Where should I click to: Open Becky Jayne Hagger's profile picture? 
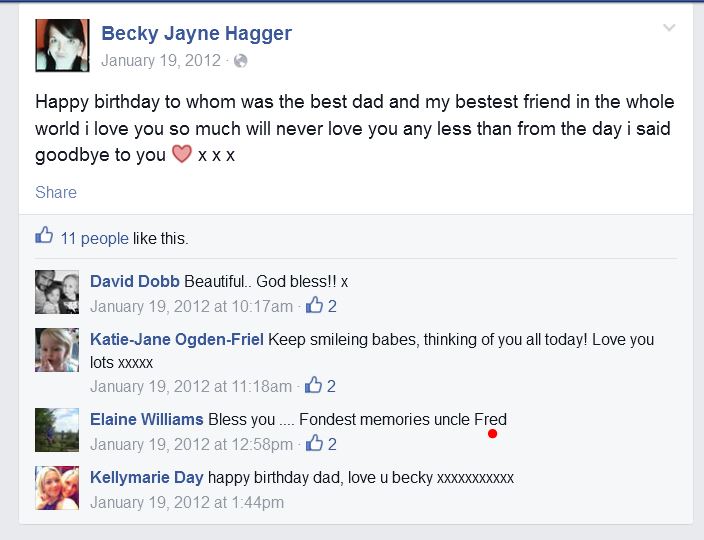tap(62, 45)
